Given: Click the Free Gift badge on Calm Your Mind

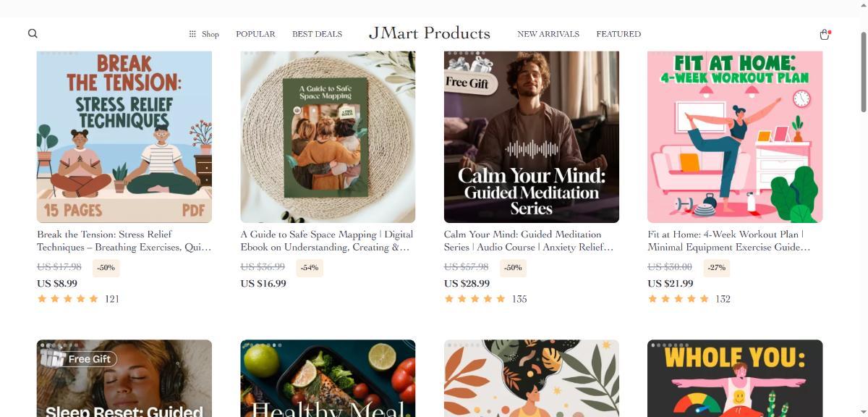Looking at the screenshot, I should pyautogui.click(x=467, y=82).
